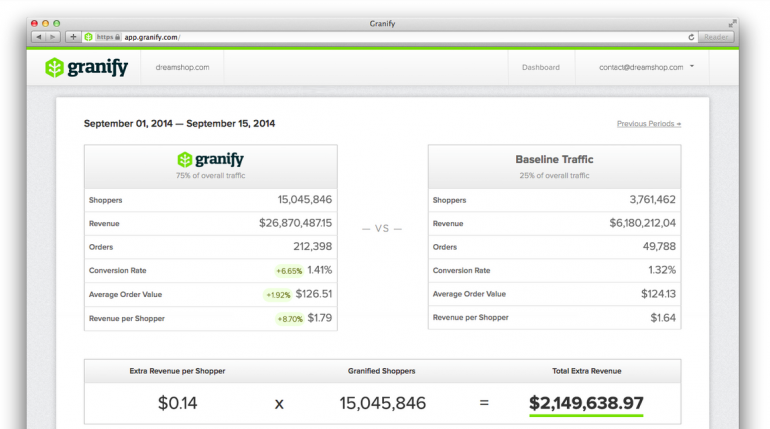Select the dreamshop.com site selector
Screen dimensions: 770x429
183,68
